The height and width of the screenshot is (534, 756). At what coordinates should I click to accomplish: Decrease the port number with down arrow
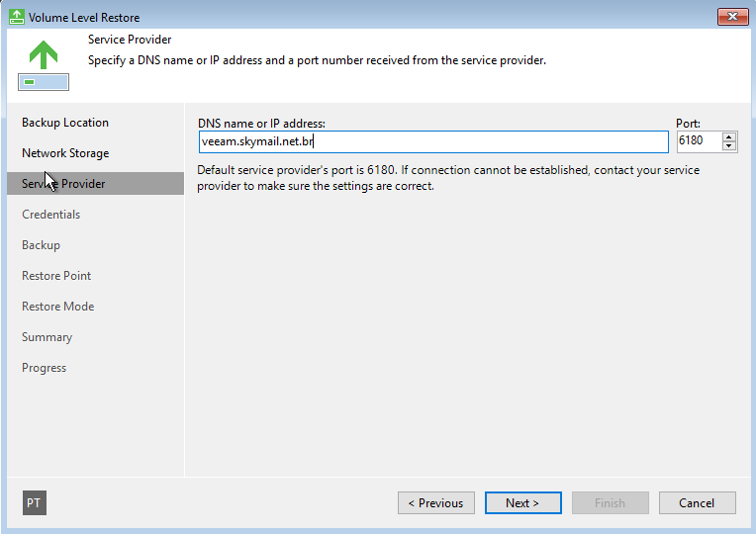point(729,146)
